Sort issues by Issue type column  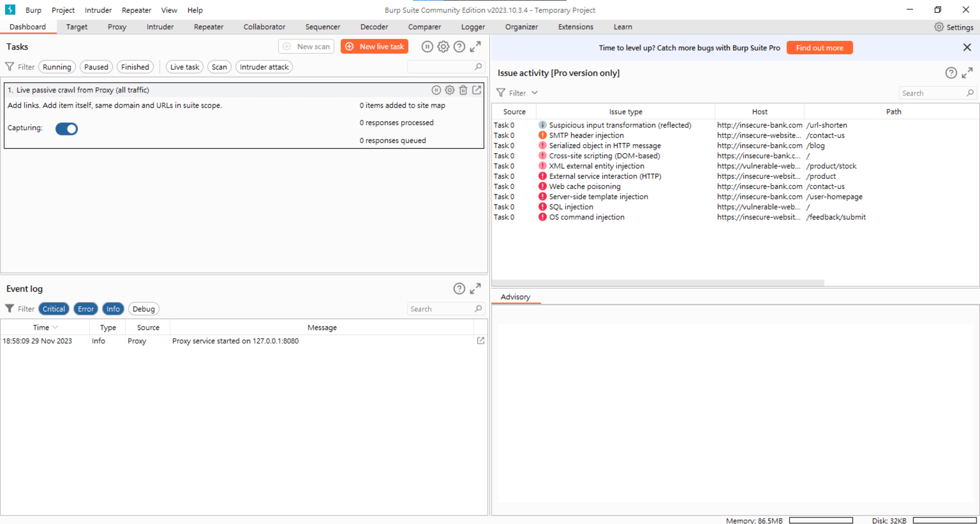point(626,111)
